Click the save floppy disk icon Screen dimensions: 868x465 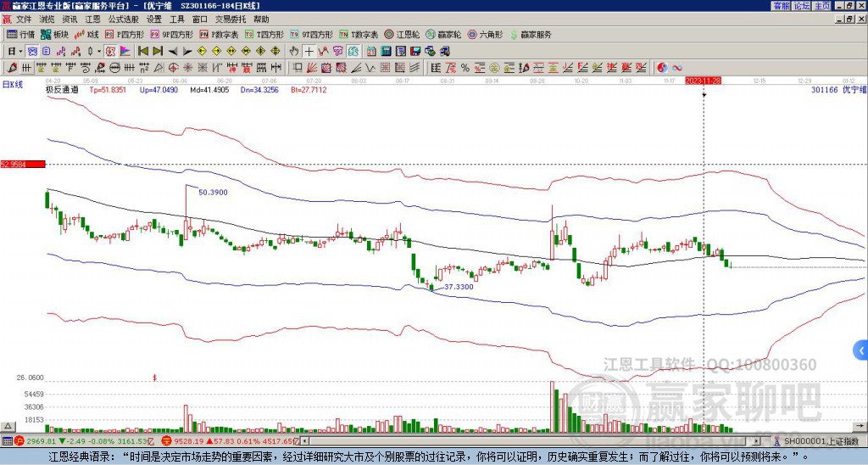pyautogui.click(x=415, y=52)
